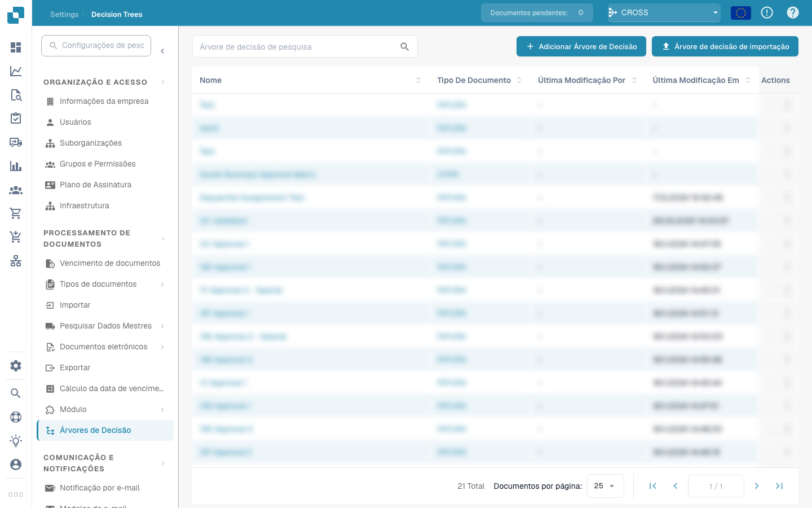
Task: Open the CROSS organization dropdown
Action: click(664, 12)
